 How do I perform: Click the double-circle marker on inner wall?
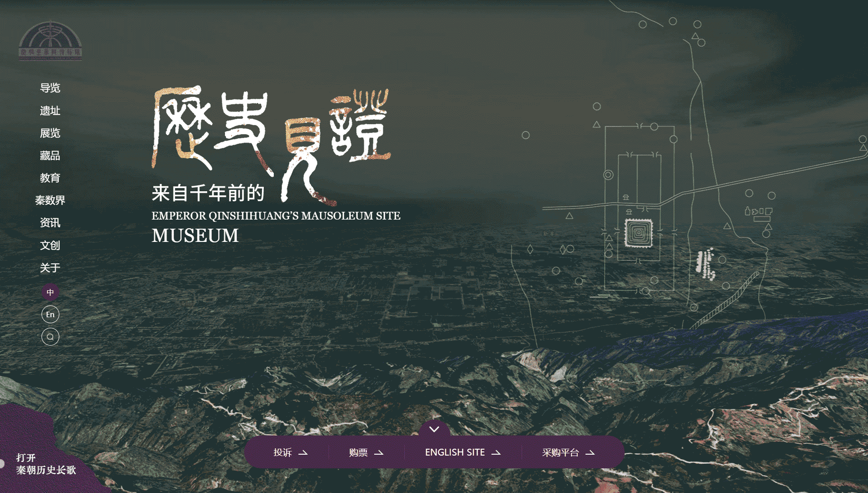[608, 175]
